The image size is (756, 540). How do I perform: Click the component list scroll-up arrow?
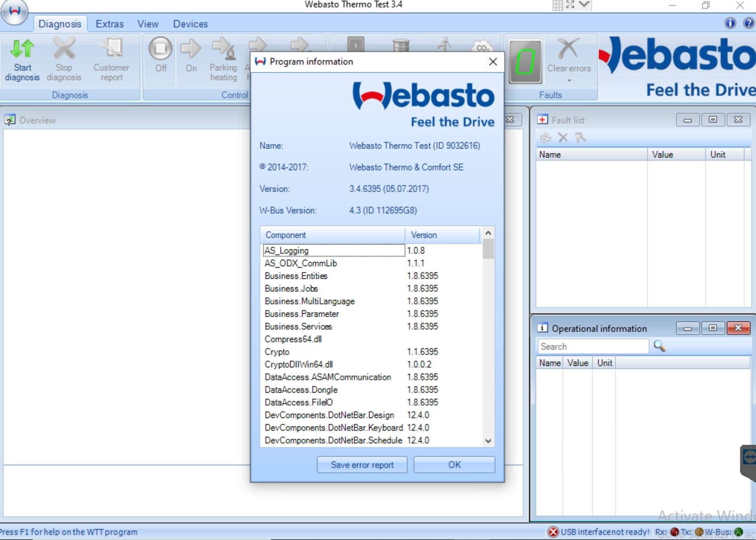tap(488, 233)
